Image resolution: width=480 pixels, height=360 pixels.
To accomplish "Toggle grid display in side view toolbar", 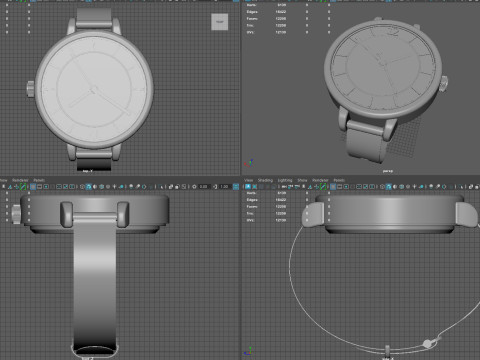I will click(x=333, y=187).
